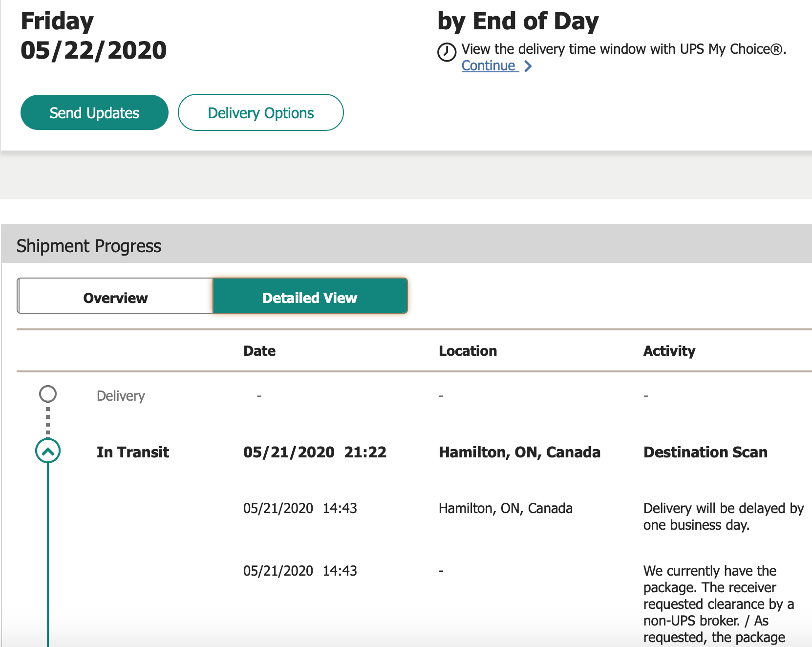Screen dimensions: 812x647
Task: Click the Send Updates button
Action: coord(94,112)
